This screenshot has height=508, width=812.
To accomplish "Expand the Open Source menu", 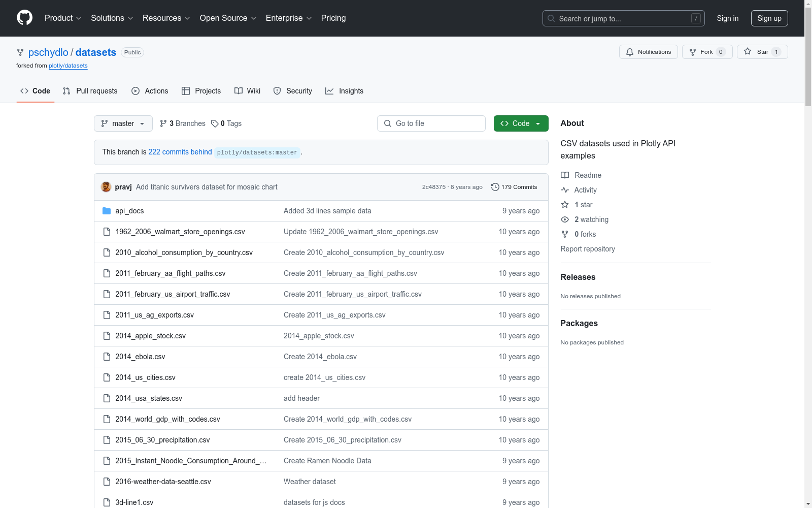I will pos(228,18).
